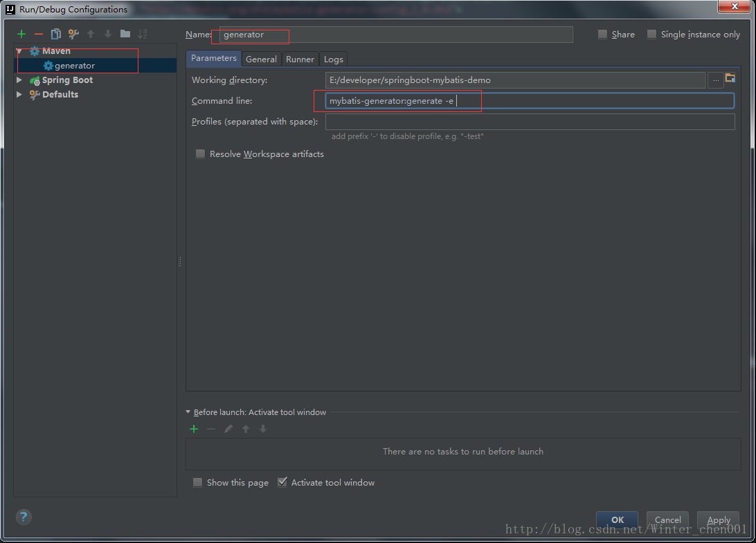Browse working directory with ellipsis button
Image resolution: width=756 pixels, height=543 pixels.
point(716,80)
